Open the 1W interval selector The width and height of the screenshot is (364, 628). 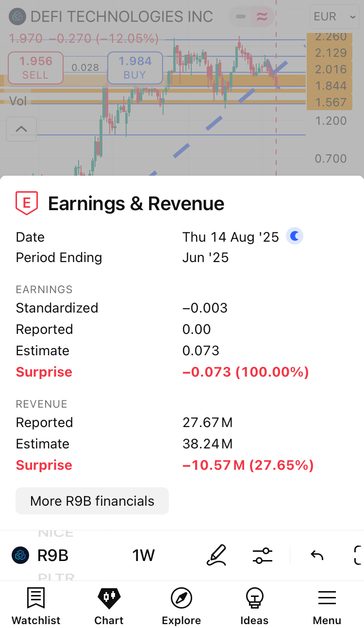click(143, 555)
